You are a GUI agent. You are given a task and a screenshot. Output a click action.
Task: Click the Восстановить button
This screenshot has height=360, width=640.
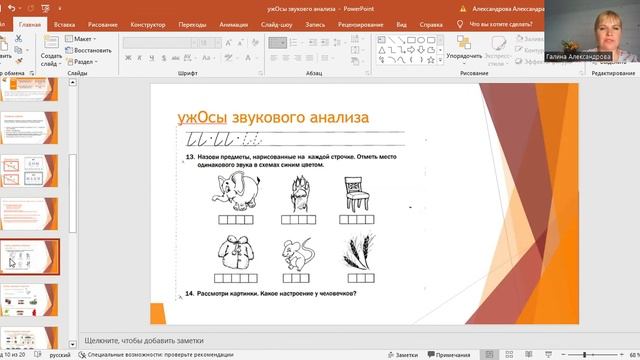coord(89,50)
